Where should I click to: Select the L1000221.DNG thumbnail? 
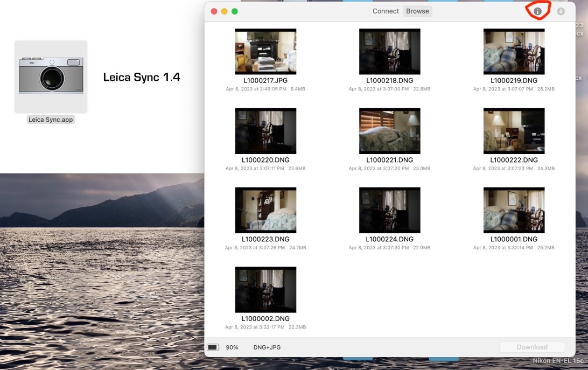tap(389, 131)
